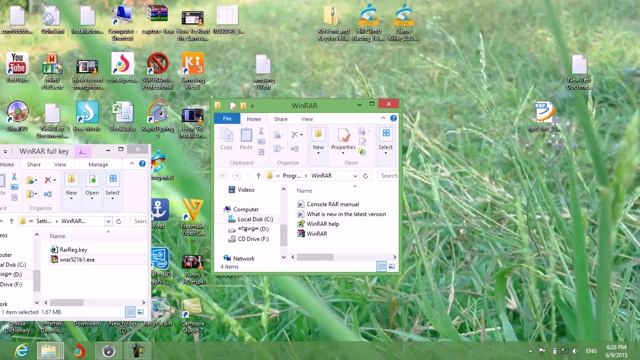Select CD Drive (F:) in WinRAR window

[249, 239]
